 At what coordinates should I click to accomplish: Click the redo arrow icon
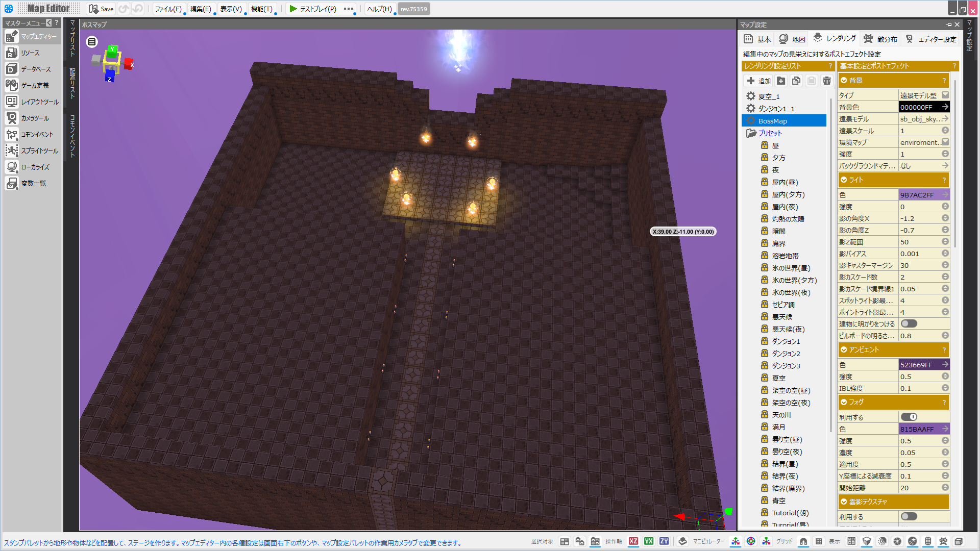[137, 9]
